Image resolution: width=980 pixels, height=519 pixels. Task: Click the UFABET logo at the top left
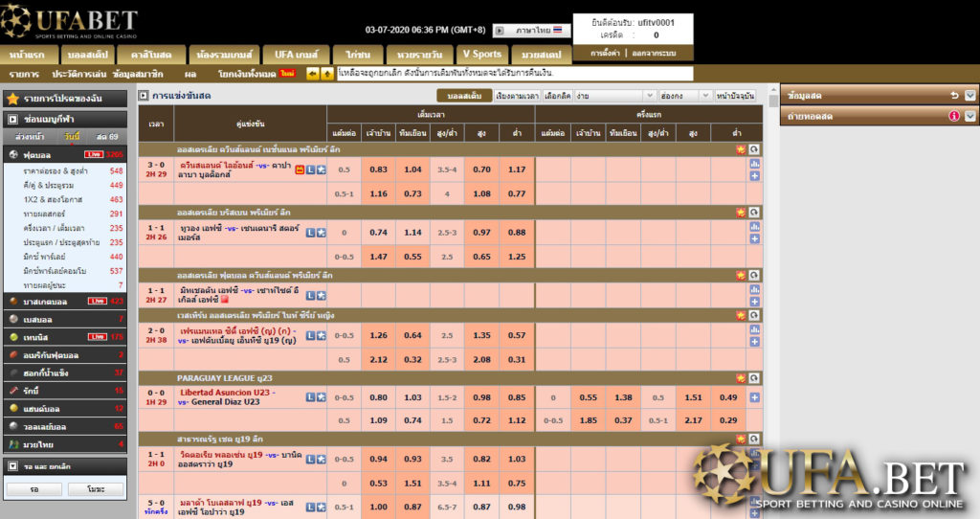[69, 22]
